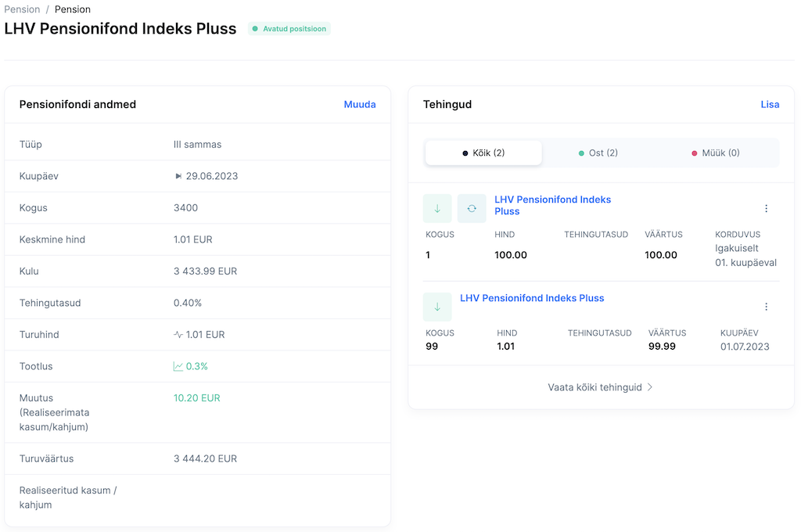Open second LHV Pensionifond Indeks Pluss transaction link
Image resolution: width=801 pixels, height=532 pixels.
pos(532,298)
